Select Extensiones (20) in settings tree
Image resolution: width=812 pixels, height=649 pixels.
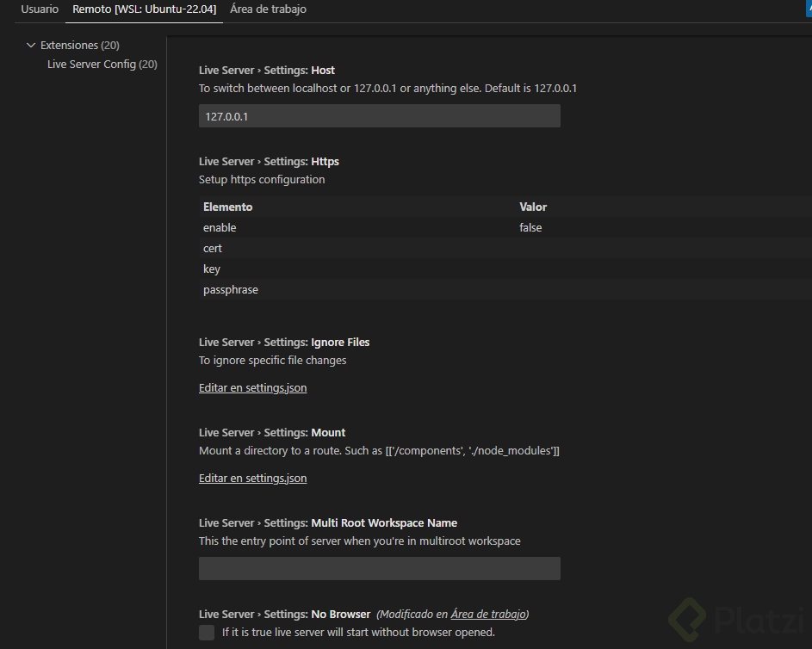pos(80,46)
